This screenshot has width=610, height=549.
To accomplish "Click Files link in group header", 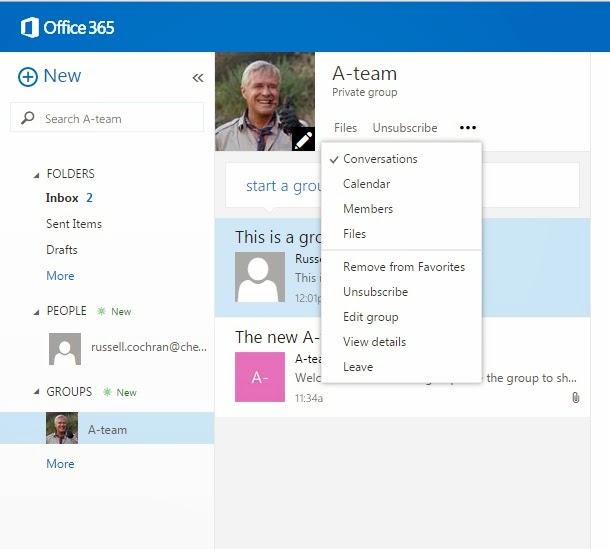I will (x=345, y=128).
